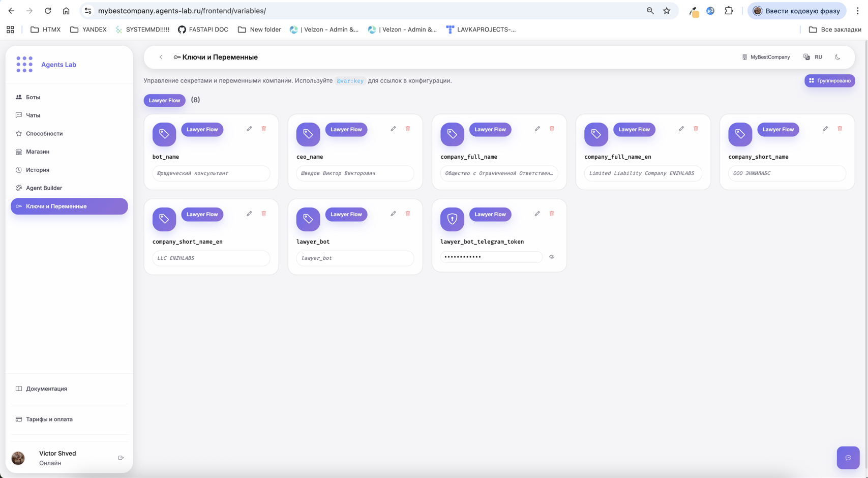The width and height of the screenshot is (868, 478).
Task: Toggle the grouped view button
Action: point(829,81)
